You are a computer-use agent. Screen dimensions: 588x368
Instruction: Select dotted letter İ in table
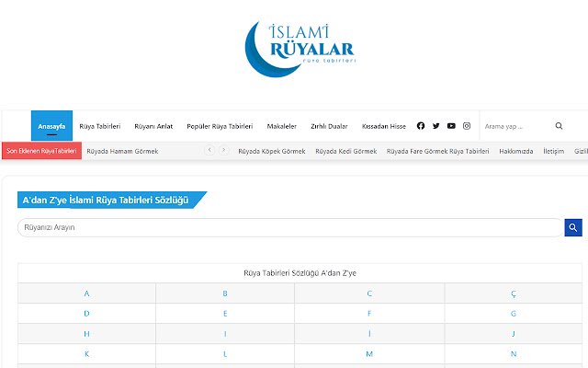(x=369, y=333)
